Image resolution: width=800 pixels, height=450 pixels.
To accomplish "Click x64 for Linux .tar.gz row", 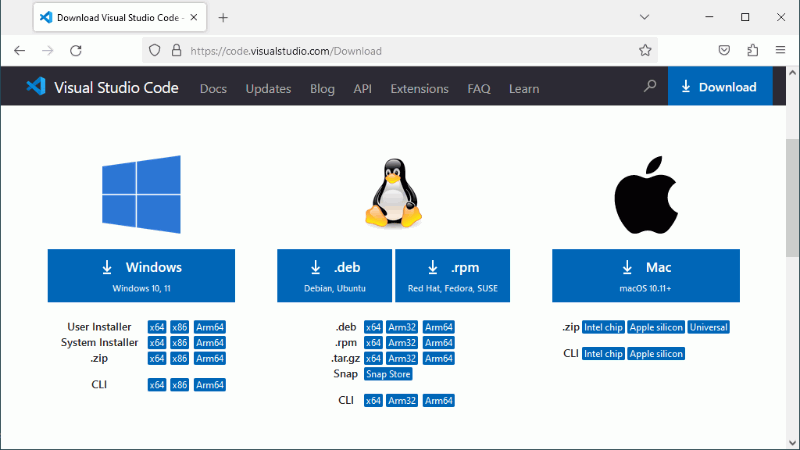I will 373,359.
